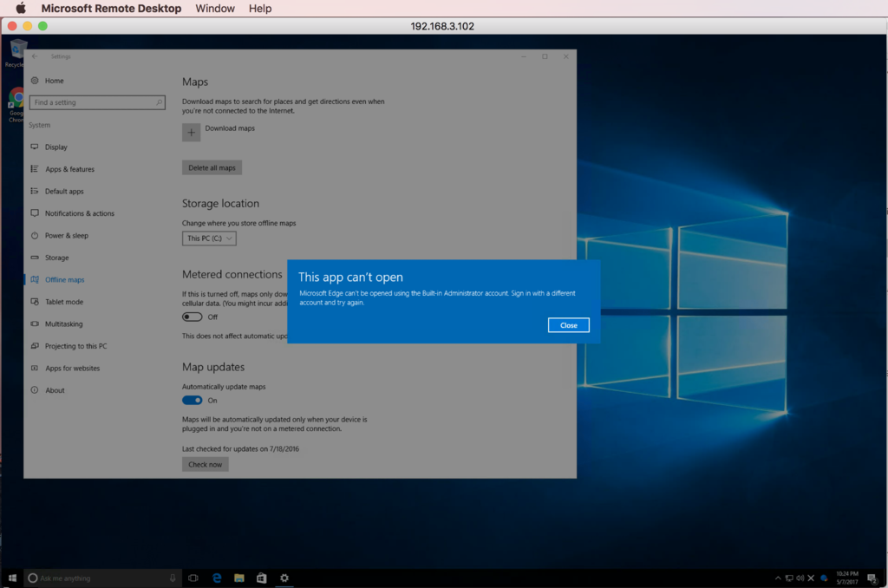The image size is (888, 588).
Task: Click the Check now button
Action: point(205,464)
